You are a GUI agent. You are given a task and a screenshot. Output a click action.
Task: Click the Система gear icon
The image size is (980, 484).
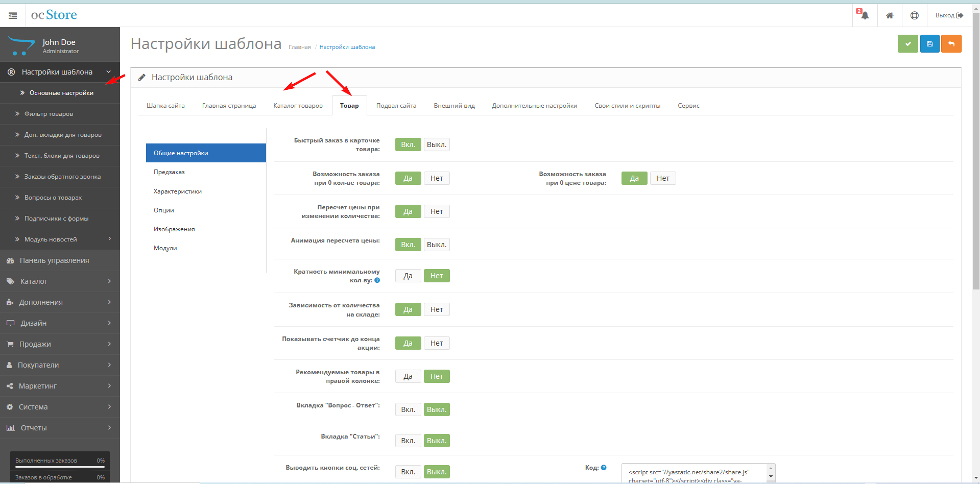pos(10,407)
